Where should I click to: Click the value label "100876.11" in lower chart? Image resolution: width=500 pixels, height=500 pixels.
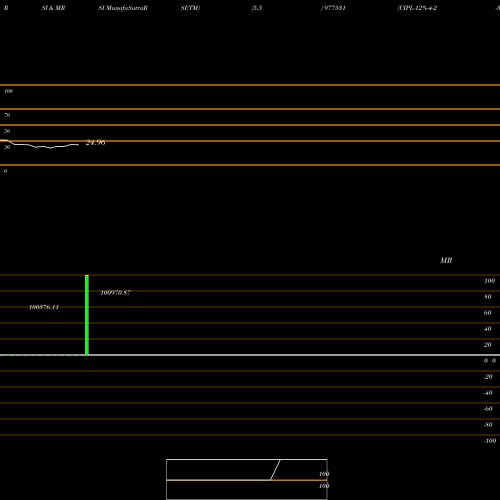44,307
